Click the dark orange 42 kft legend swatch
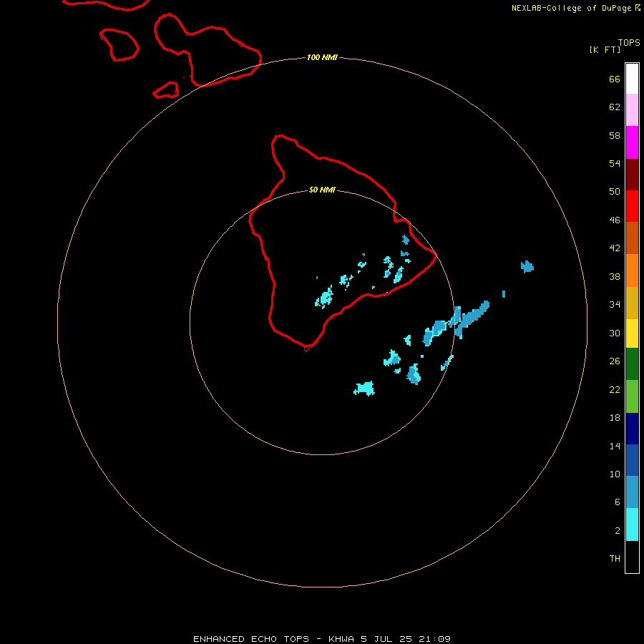This screenshot has height=644, width=644. [x=632, y=238]
